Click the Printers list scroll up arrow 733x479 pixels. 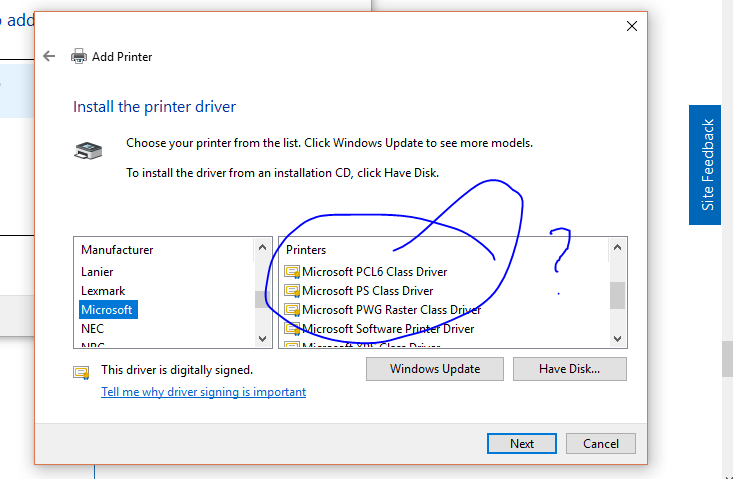pos(618,248)
